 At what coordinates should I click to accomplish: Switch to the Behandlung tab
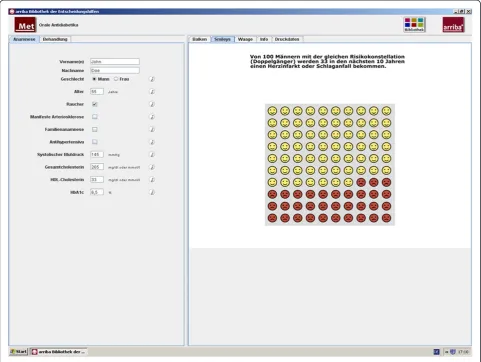point(55,39)
